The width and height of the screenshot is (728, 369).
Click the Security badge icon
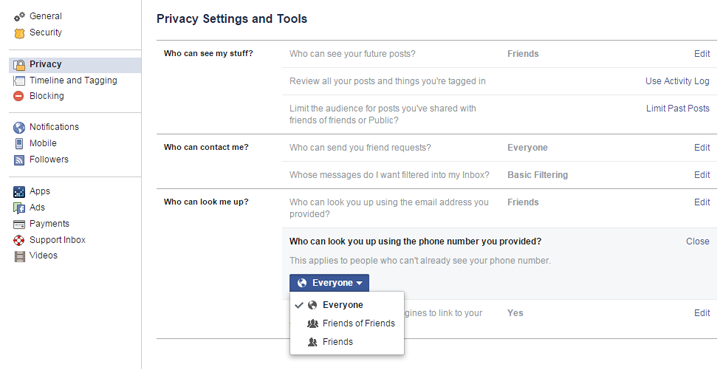[x=19, y=33]
